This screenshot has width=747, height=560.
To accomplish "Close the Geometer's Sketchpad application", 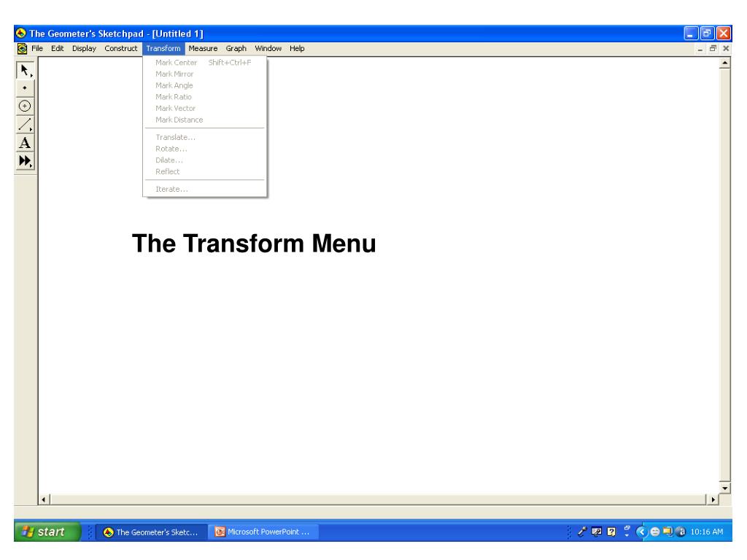I will click(x=723, y=34).
